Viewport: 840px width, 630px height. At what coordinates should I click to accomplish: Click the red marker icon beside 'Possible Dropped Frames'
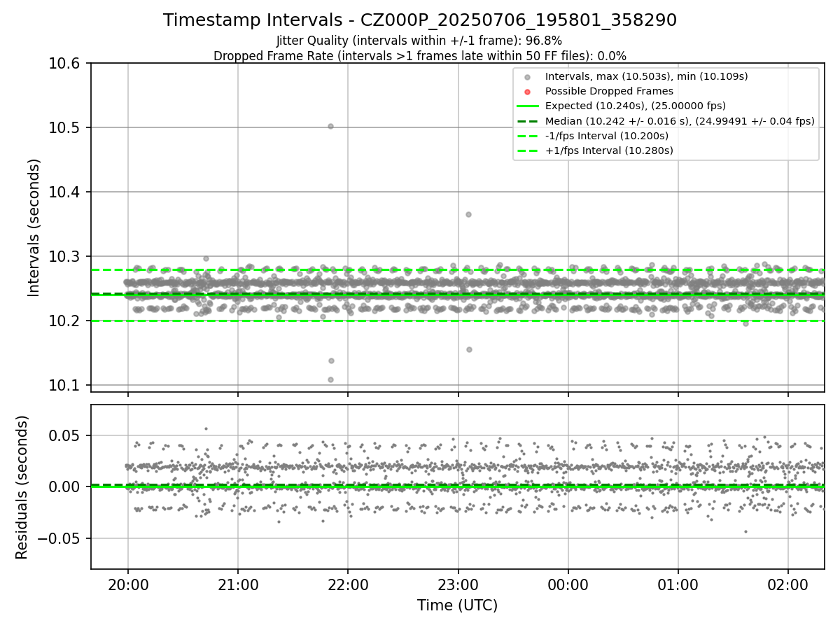528,92
